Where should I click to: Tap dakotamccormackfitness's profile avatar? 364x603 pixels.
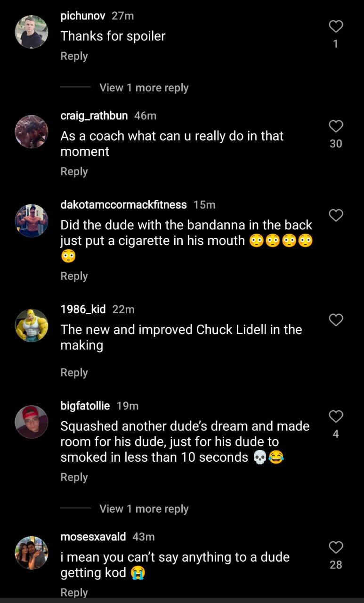click(32, 220)
